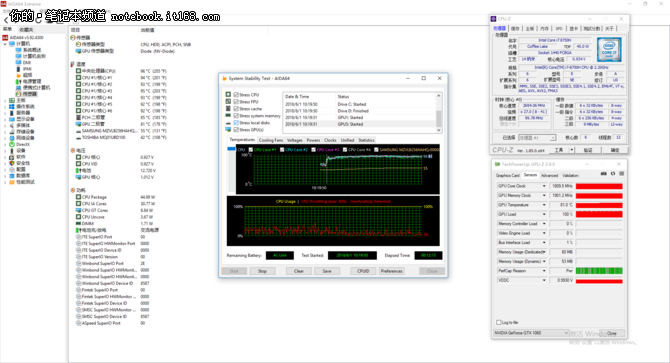The height and width of the screenshot is (363, 670).
Task: Click the 存储设备 storage icon in tree
Action: [12, 132]
